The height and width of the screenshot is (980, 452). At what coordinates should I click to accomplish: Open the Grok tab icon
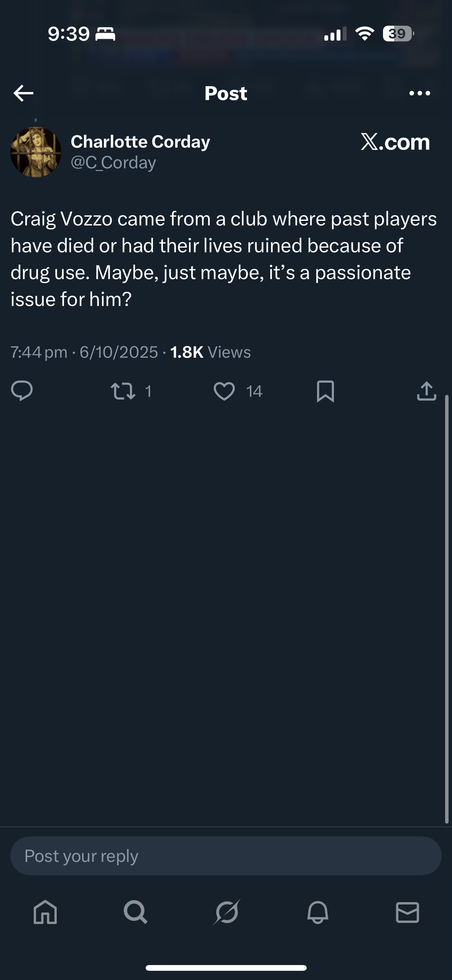tap(227, 912)
